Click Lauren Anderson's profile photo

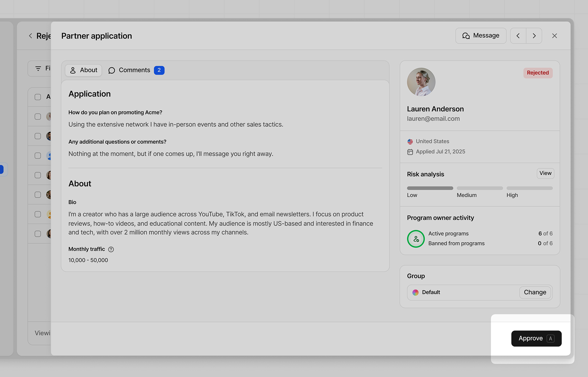pos(421,82)
